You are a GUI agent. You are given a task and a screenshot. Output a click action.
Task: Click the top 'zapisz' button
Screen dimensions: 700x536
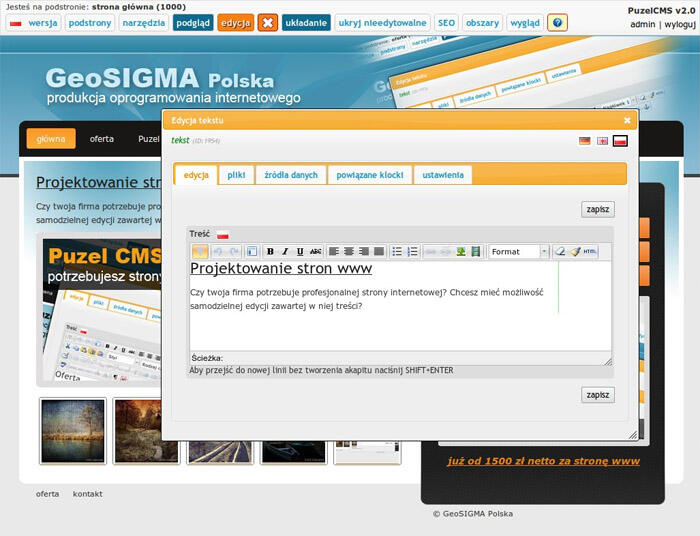click(597, 209)
